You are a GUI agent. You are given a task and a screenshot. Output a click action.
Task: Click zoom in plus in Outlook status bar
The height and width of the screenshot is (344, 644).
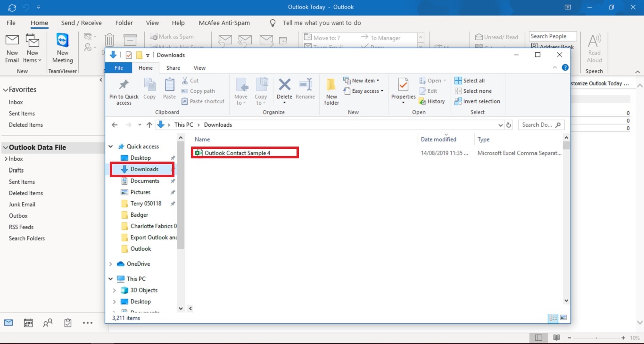point(623,338)
